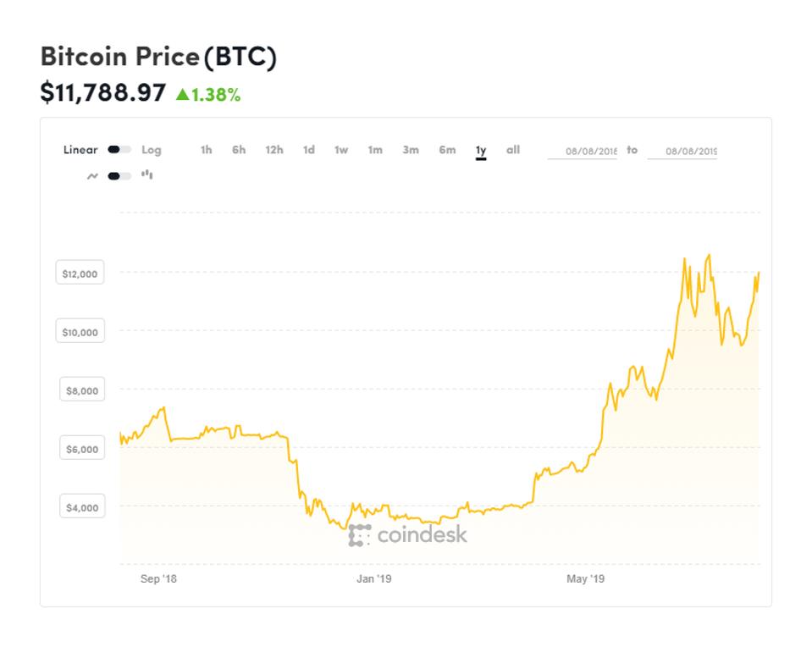Click the Linear scale label
The height and width of the screenshot is (647, 812).
(x=80, y=150)
